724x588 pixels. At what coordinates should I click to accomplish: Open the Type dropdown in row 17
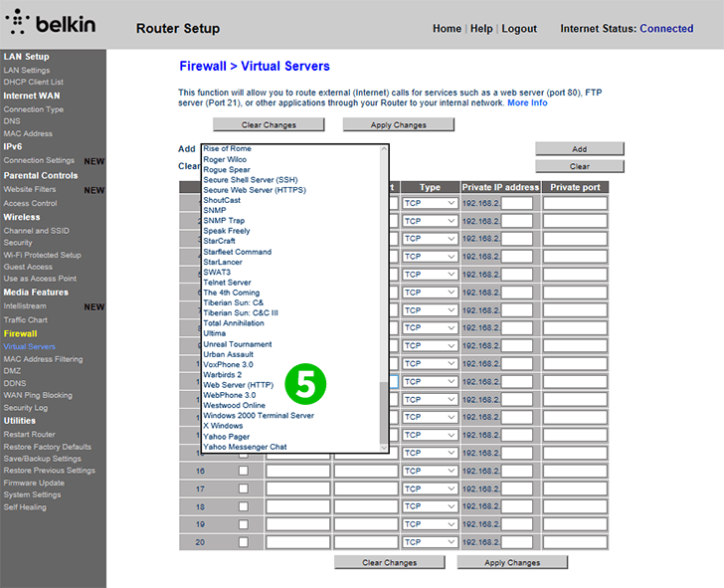(x=430, y=489)
